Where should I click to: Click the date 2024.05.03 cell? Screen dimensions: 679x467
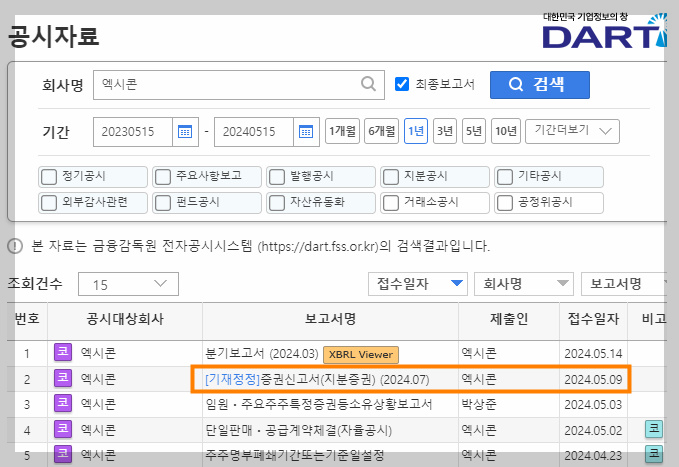click(593, 405)
